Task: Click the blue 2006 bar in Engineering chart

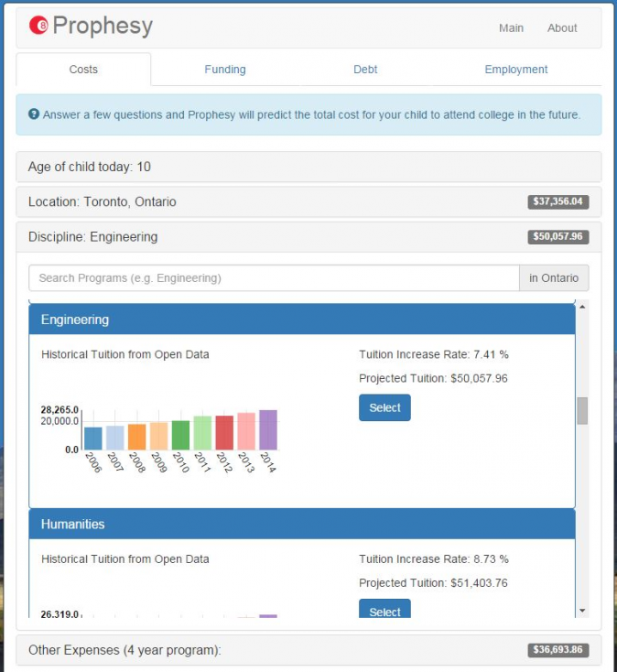Action: (93, 439)
